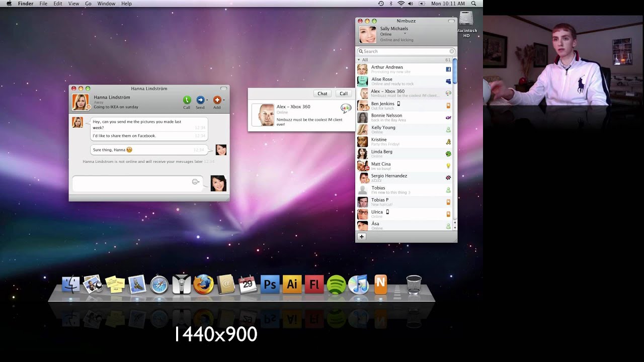This screenshot has height=362, width=644.
Task: Select contact Åsa in the list
Action: point(405,226)
